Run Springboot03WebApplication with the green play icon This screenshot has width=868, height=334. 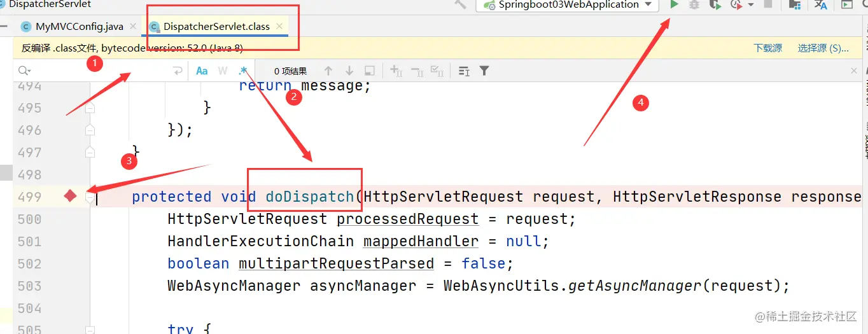point(675,4)
